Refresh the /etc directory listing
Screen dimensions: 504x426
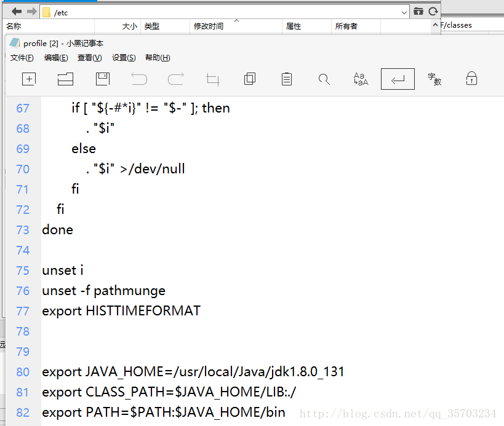434,11
